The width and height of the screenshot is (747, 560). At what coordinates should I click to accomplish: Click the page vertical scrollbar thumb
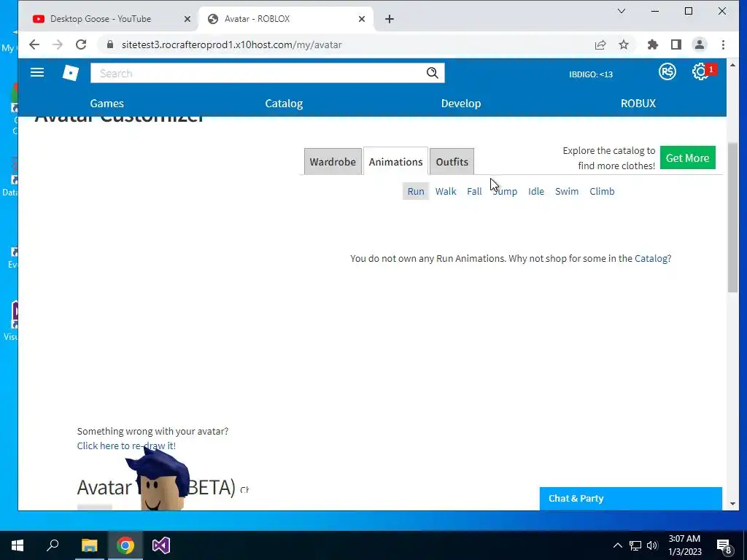pos(732,217)
